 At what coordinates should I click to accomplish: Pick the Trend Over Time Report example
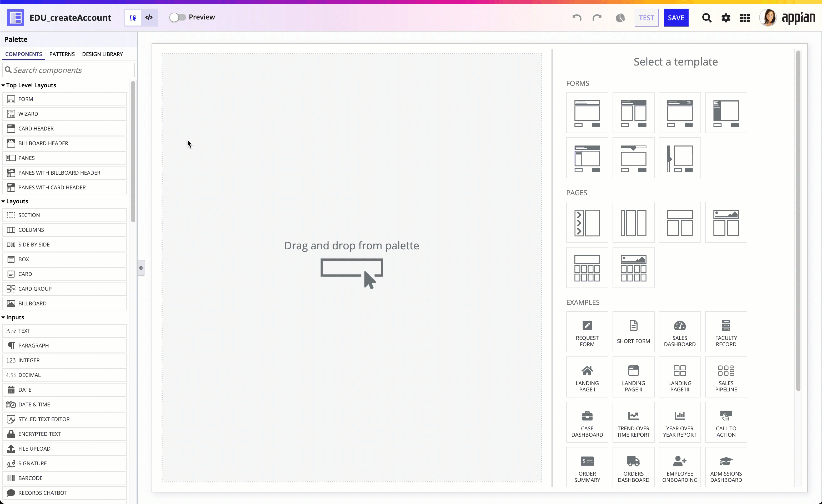click(634, 422)
